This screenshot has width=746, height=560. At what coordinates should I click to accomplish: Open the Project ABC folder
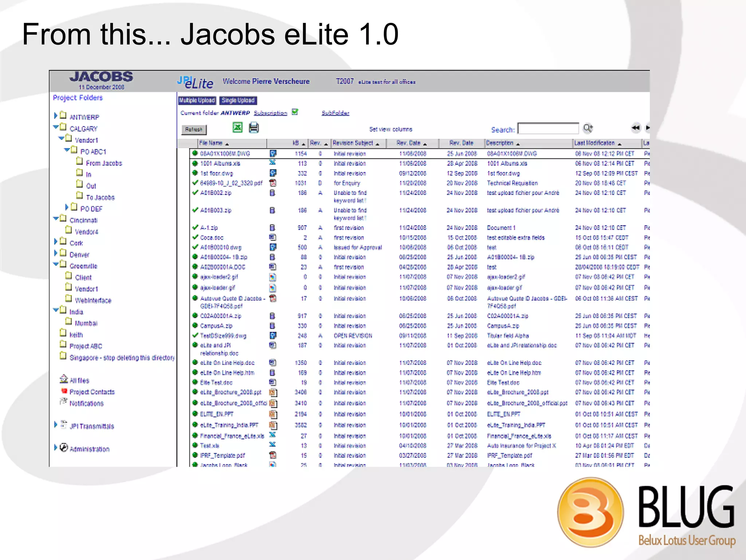pyautogui.click(x=86, y=346)
